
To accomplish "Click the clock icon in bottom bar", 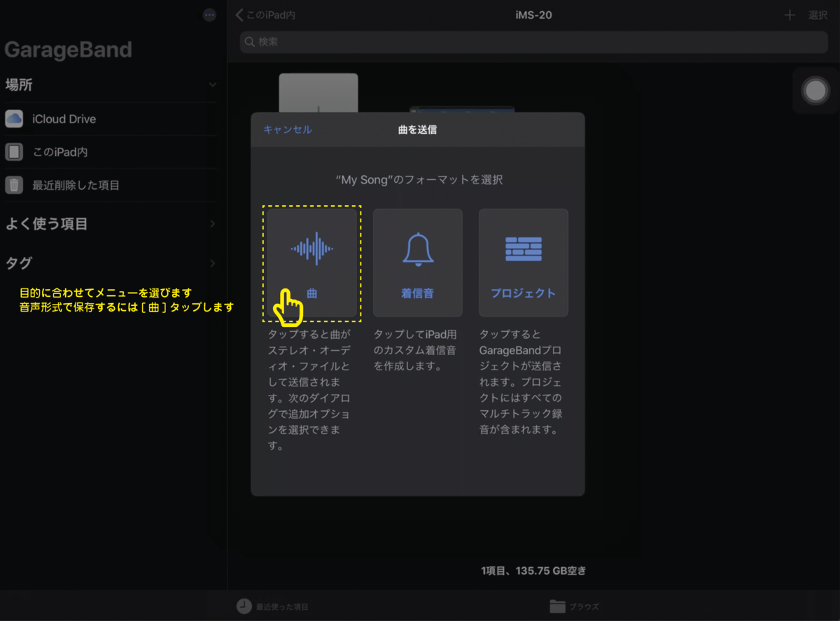I will [244, 606].
